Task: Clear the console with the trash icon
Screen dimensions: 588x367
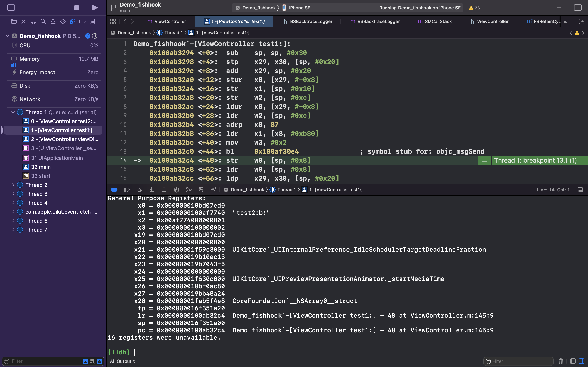Action: (561, 361)
